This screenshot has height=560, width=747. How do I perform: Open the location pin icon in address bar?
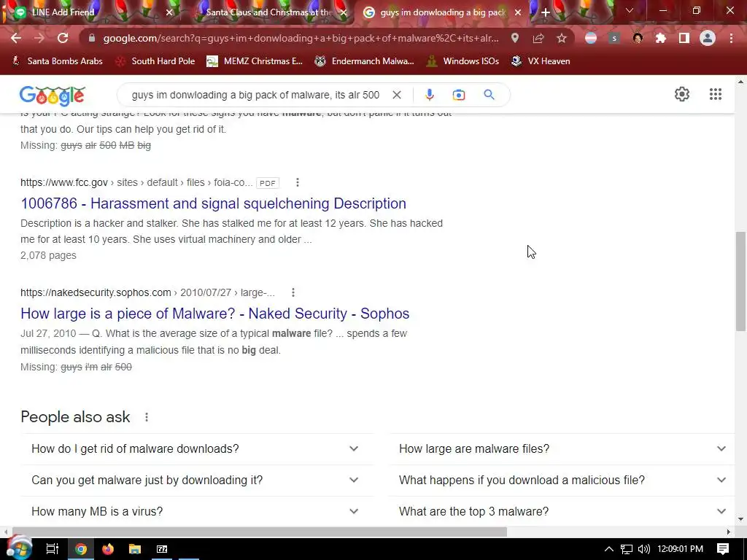tap(515, 38)
